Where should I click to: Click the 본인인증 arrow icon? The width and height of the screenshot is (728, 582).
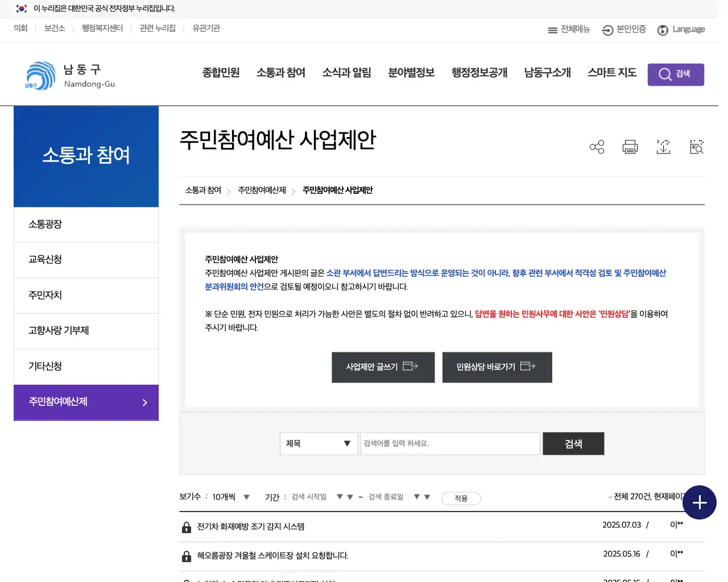607,30
